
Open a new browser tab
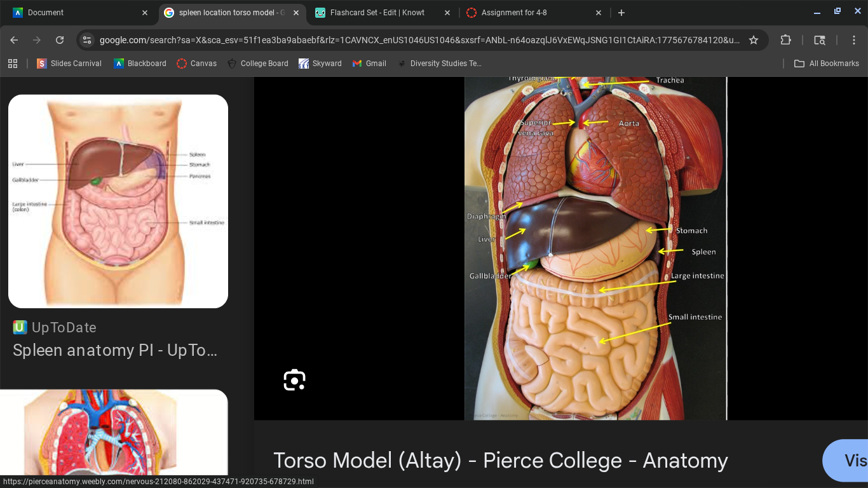[621, 13]
